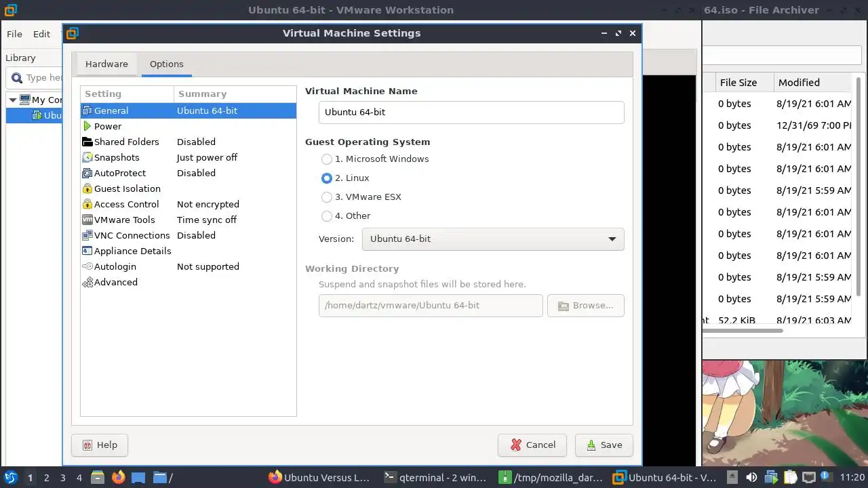
Task: Open Firefox 'Ubuntu Versus L...' taskbar window
Action: pyautogui.click(x=319, y=477)
